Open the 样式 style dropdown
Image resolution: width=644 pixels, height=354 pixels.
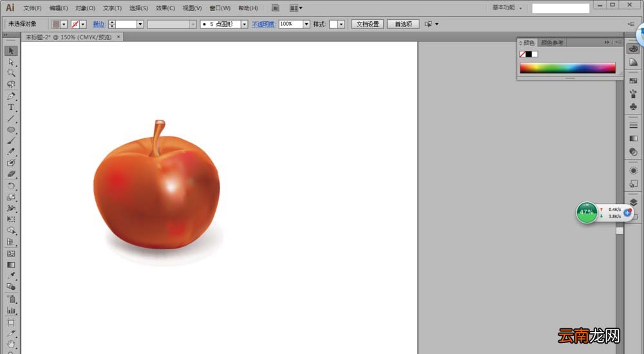tap(341, 24)
